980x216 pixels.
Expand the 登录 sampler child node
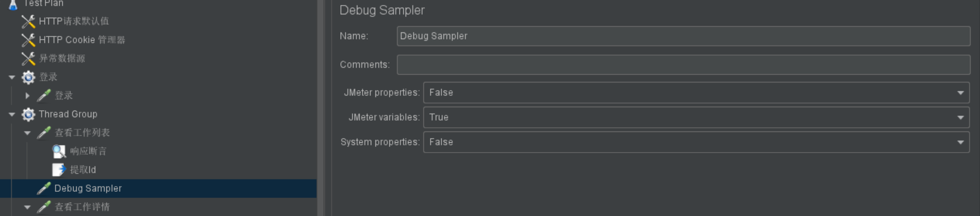click(27, 95)
